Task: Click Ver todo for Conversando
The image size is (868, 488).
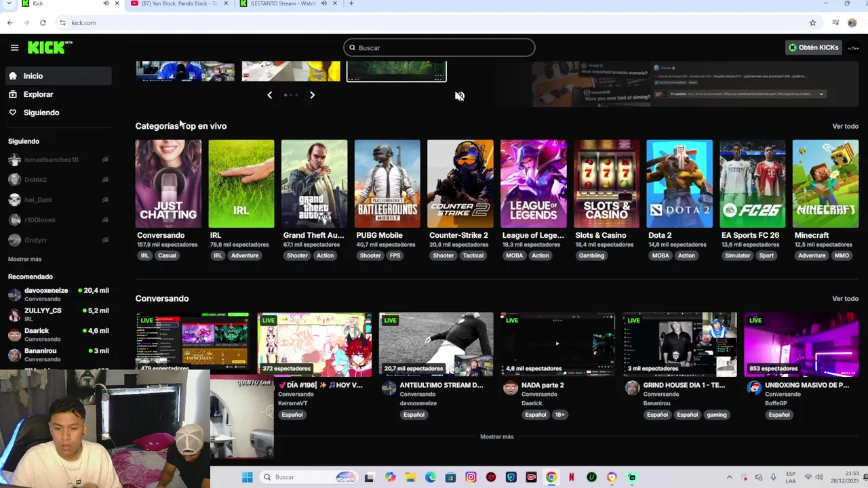Action: click(x=845, y=298)
